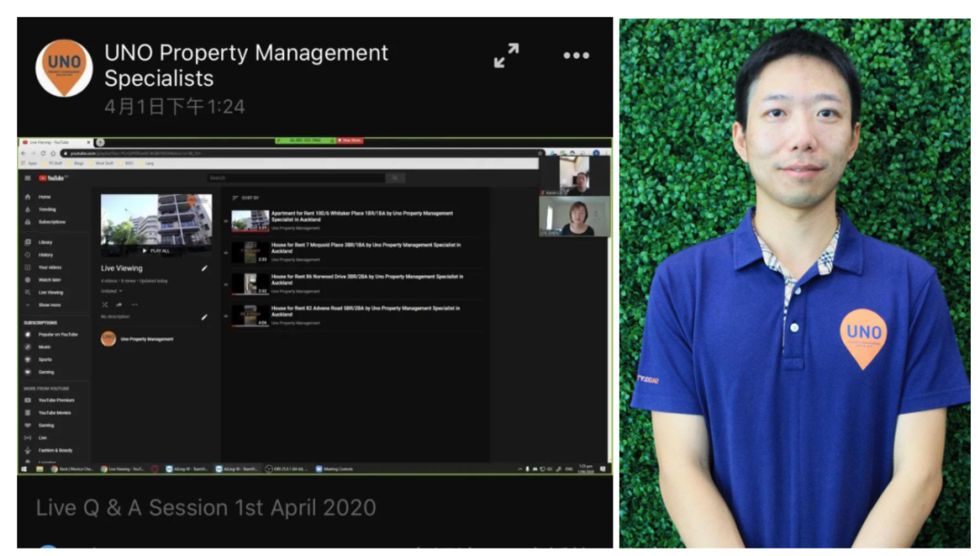This screenshot has width=980, height=556.
Task: Open House for Rent 82 Advene Road video
Action: point(366,311)
